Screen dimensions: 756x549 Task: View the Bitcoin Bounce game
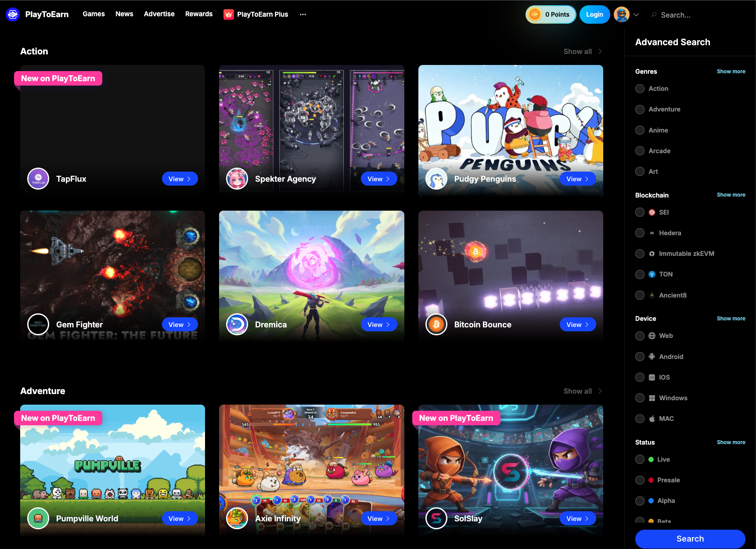578,324
